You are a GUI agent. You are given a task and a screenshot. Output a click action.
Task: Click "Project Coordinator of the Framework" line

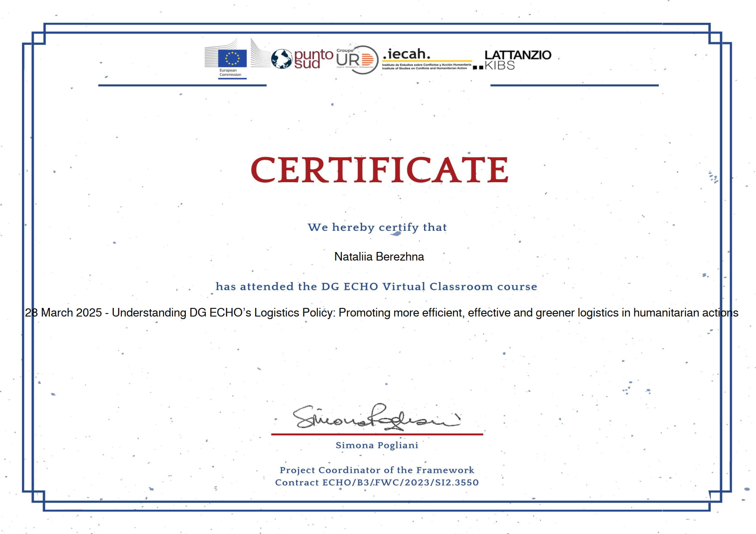377,470
